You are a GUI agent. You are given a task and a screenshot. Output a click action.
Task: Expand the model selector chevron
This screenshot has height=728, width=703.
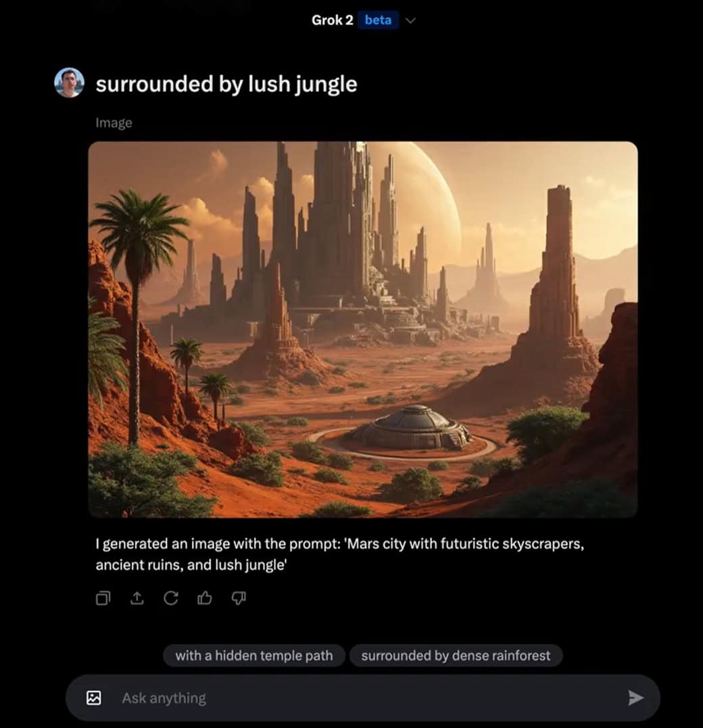tap(410, 20)
